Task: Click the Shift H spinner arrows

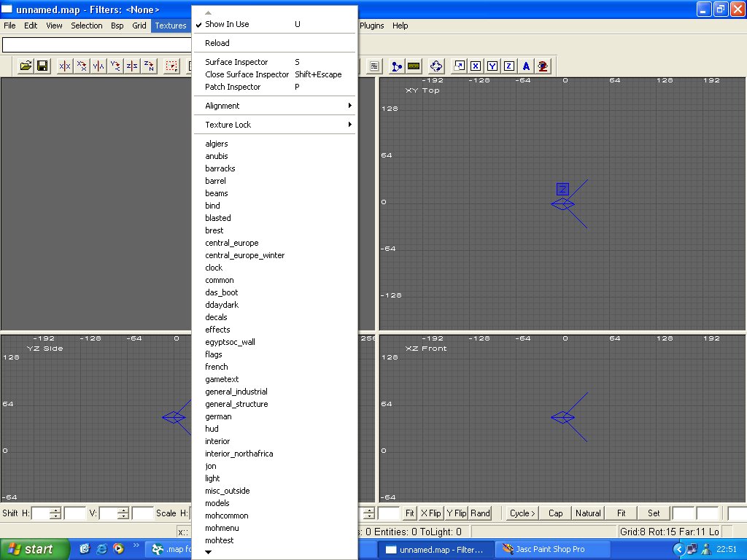Action: (x=56, y=513)
